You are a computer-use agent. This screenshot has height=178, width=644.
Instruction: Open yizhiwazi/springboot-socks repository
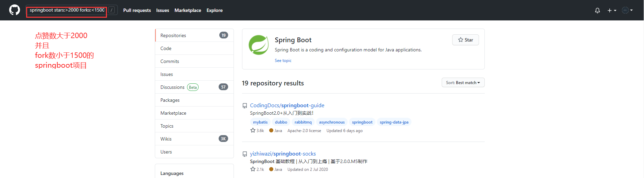point(283,154)
